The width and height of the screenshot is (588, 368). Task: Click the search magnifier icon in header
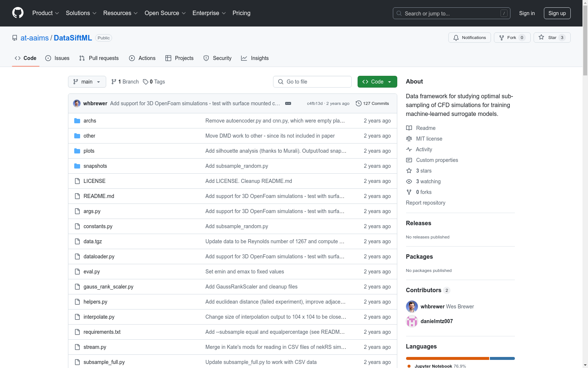399,13
